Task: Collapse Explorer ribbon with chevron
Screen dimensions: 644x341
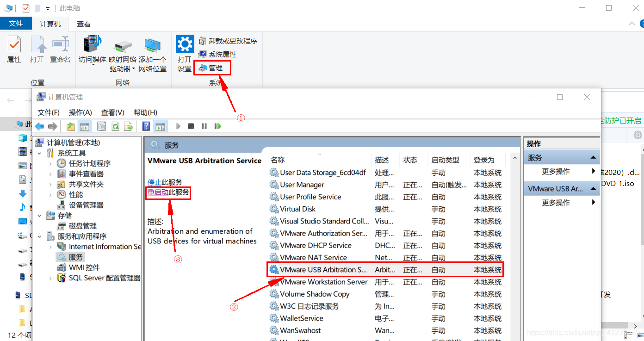Action: point(632,24)
